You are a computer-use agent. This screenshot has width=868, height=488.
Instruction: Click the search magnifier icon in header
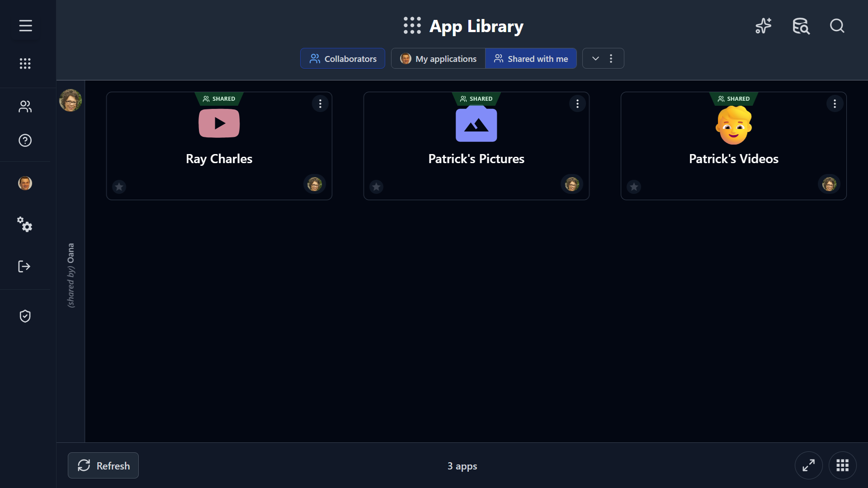click(x=837, y=26)
